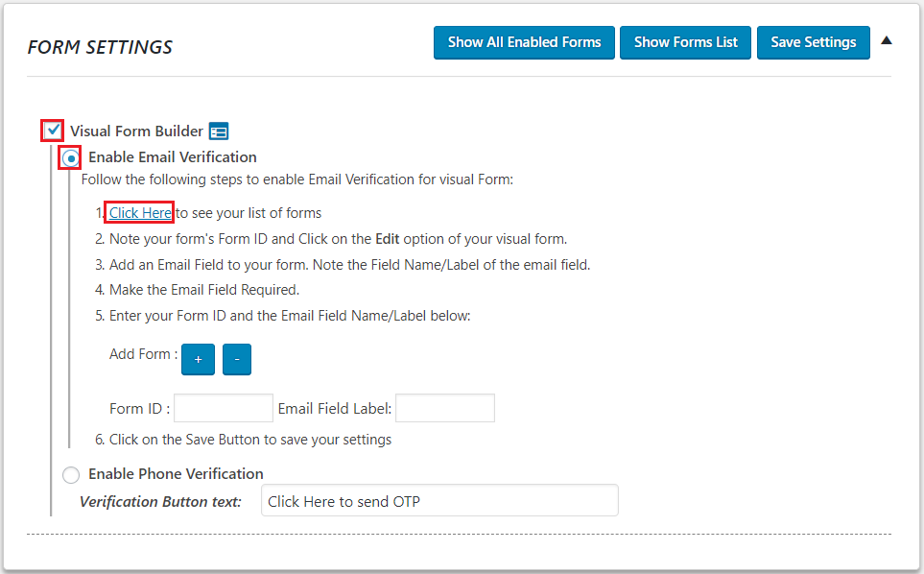This screenshot has height=574, width=924.
Task: Follow the Click Here link to see forms
Action: (138, 212)
